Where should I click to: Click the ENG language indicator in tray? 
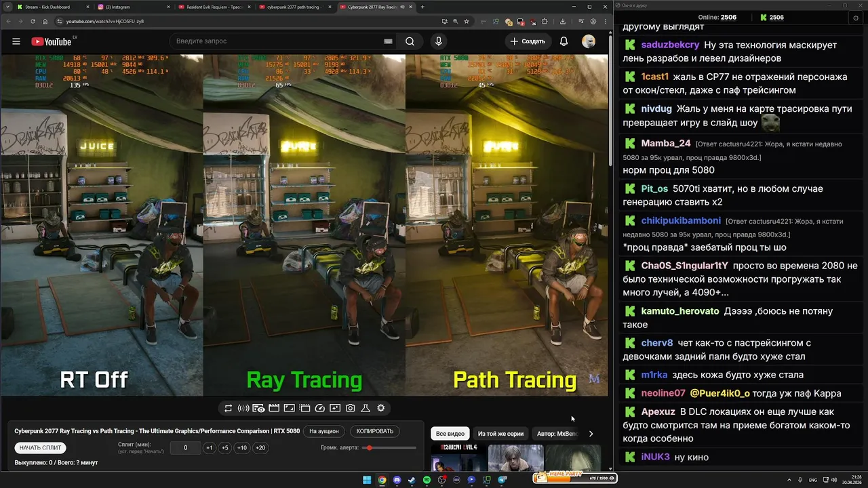click(x=813, y=480)
